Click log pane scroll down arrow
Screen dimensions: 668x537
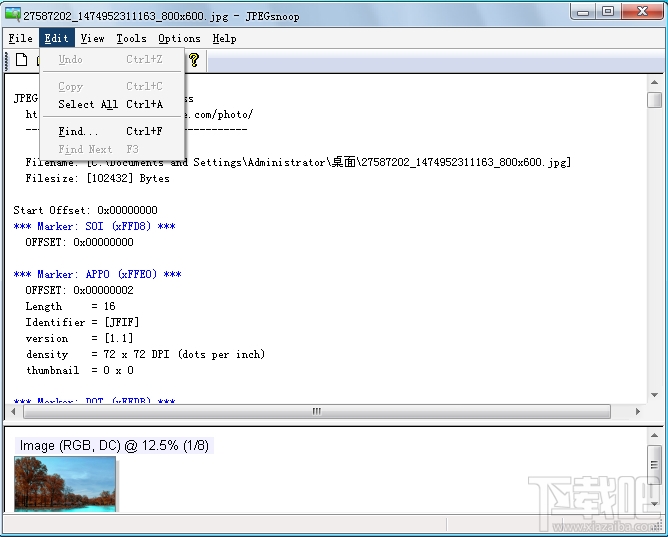pos(654,395)
